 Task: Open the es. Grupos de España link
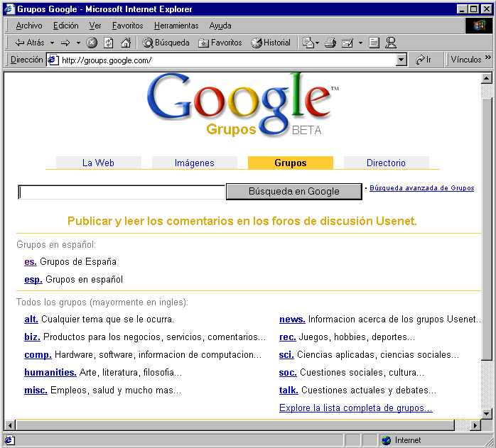pyautogui.click(x=31, y=262)
